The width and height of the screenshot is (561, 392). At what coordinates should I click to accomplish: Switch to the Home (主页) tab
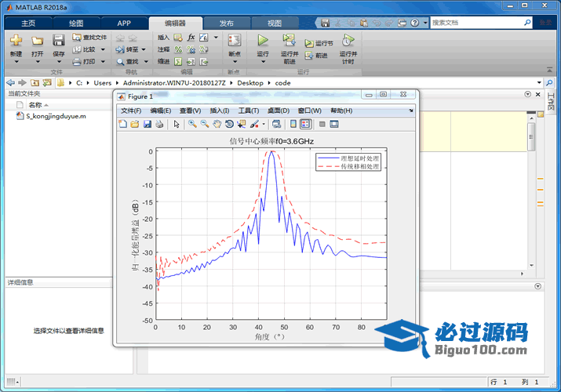tap(28, 24)
